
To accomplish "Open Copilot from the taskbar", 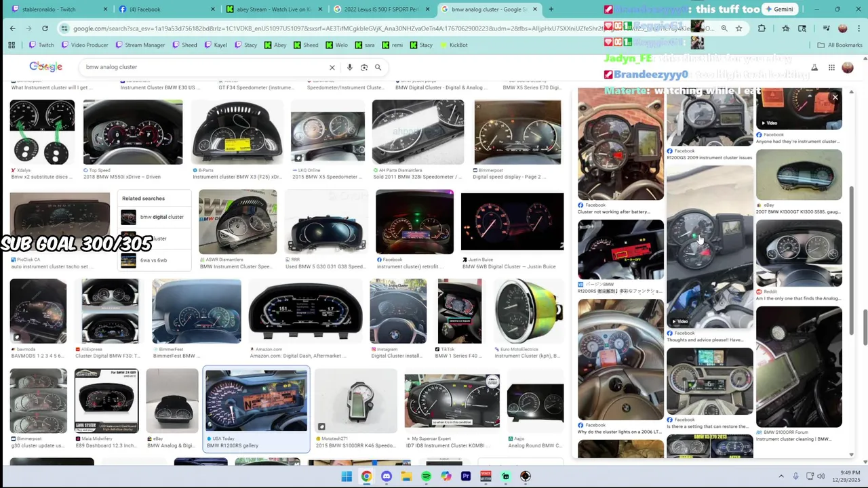I will tap(446, 476).
